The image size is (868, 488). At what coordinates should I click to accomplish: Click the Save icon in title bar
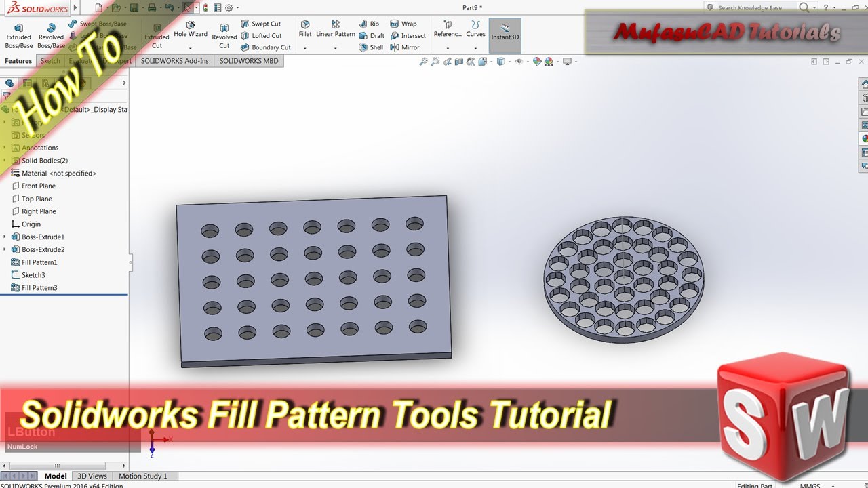pyautogui.click(x=134, y=8)
